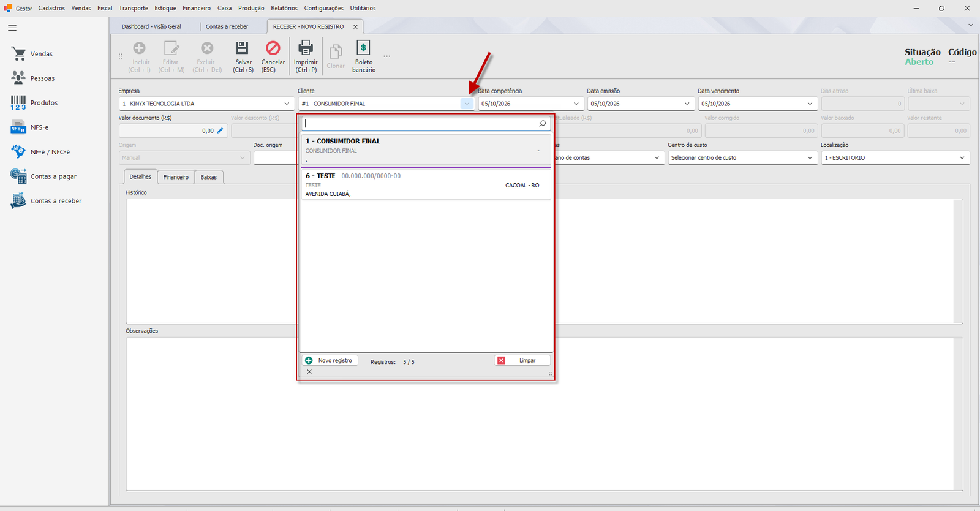The width and height of the screenshot is (980, 511).
Task: Select client 1 - CONSUMIDOR FINAL
Action: (426, 150)
